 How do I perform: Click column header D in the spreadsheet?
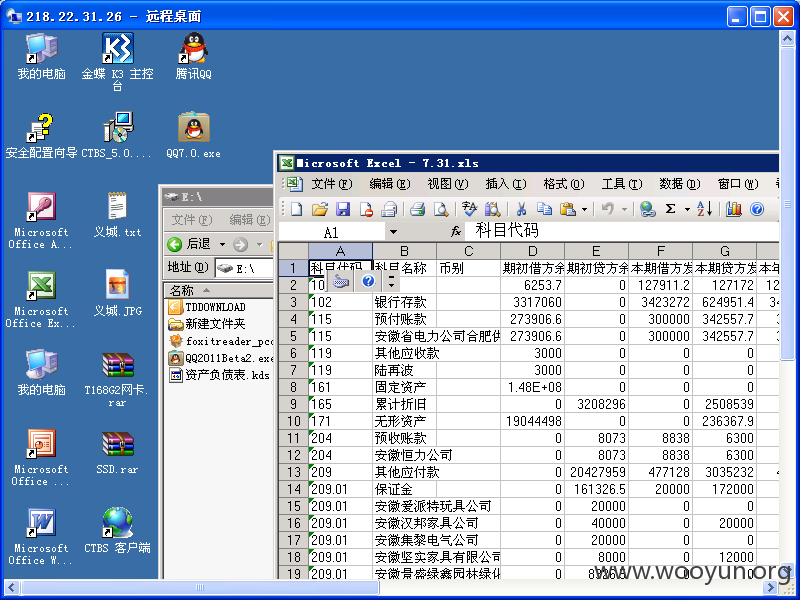tap(533, 251)
